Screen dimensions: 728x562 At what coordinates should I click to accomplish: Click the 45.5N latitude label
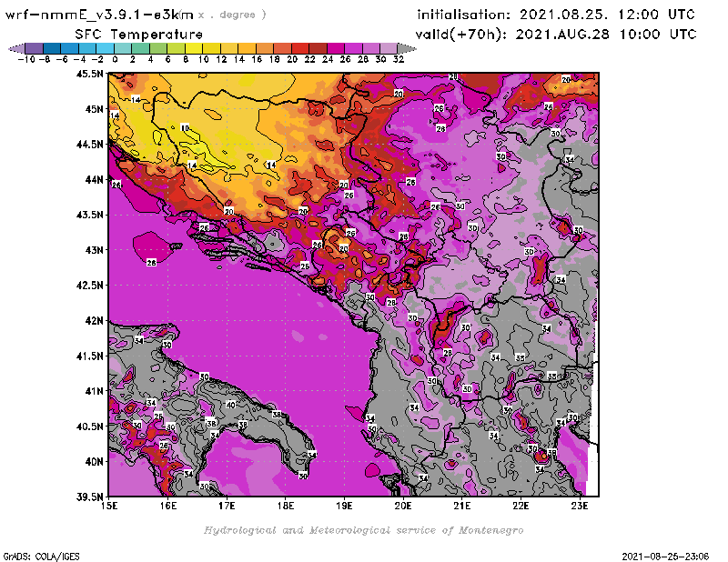pyautogui.click(x=89, y=74)
